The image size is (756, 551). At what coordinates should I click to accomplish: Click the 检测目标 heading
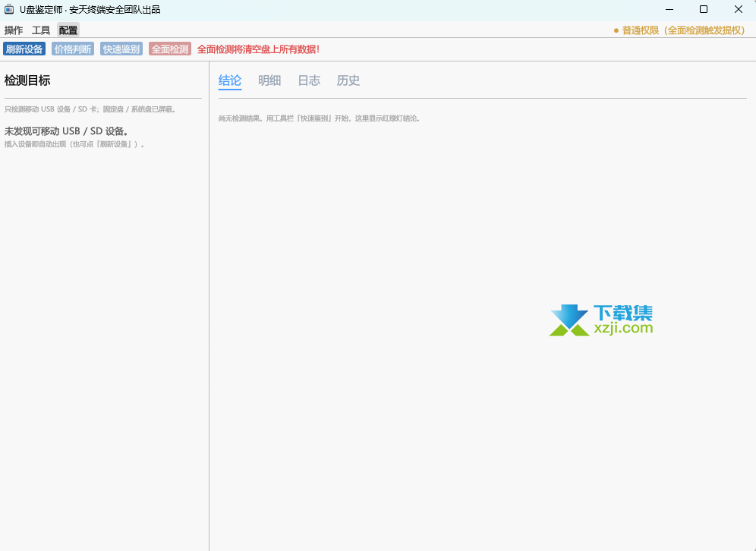tap(27, 80)
